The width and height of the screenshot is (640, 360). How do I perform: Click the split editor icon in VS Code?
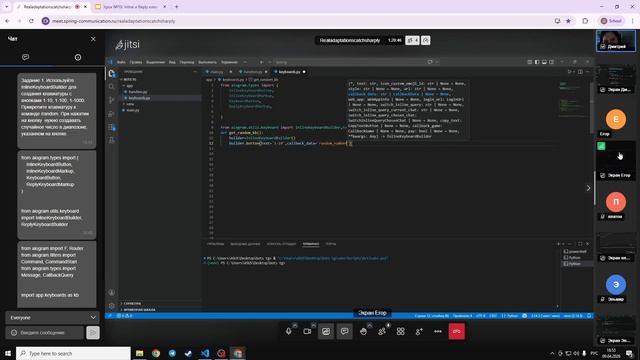click(x=580, y=72)
